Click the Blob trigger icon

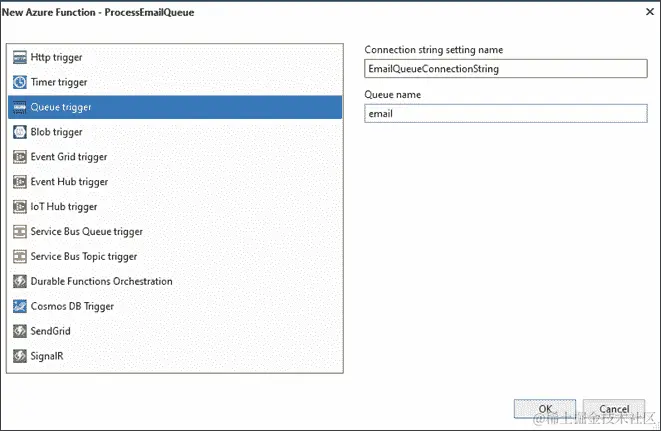19,132
